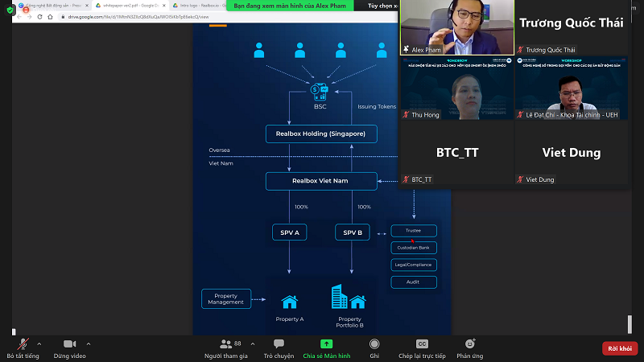Select Alex Pham video thumbnail
The width and height of the screenshot is (644, 362).
coord(457,27)
